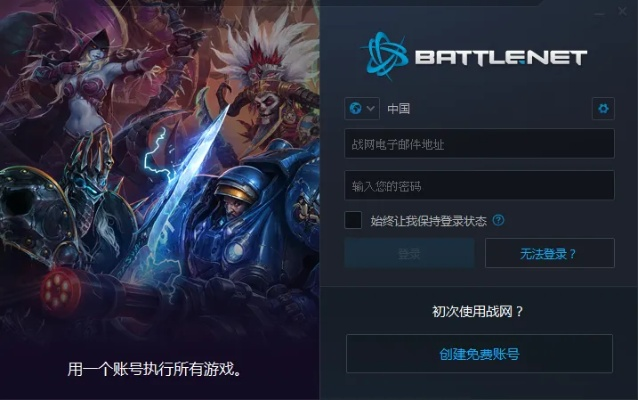Image resolution: width=638 pixels, height=400 pixels.
Task: Open login settings with the gear icon
Action: point(603,109)
